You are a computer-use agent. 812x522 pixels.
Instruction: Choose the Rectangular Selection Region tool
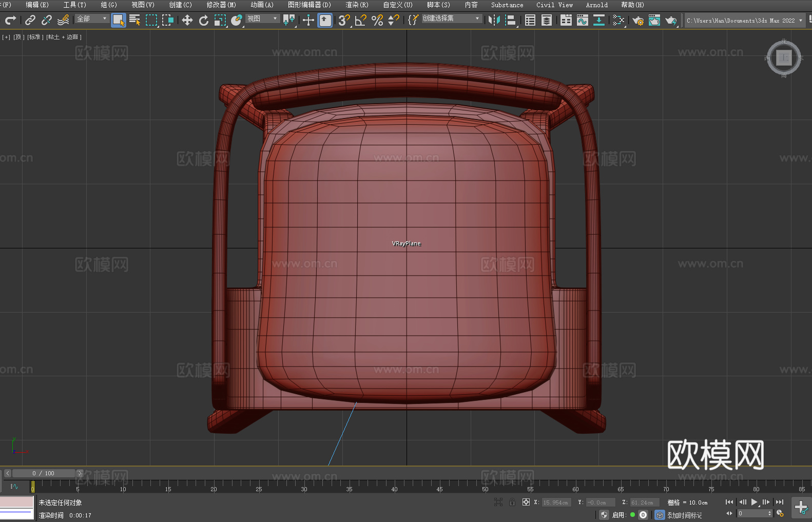tap(151, 20)
